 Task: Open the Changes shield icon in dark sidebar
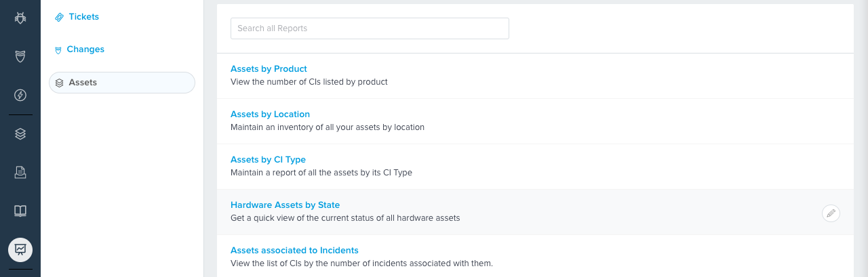coord(20,56)
